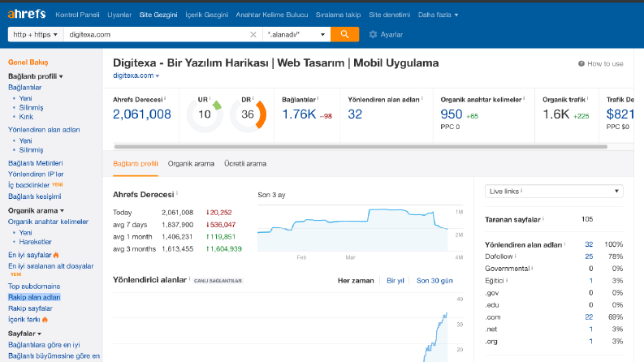
Task: Click the 950 organic keywords value
Action: click(x=452, y=114)
